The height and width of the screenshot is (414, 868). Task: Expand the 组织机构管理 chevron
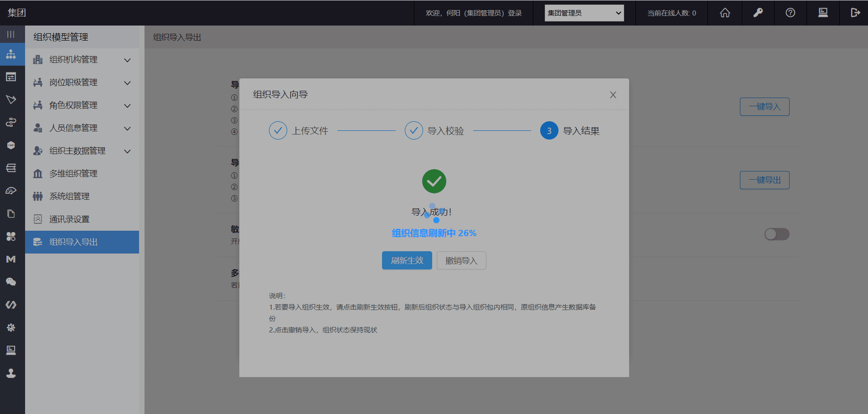128,60
